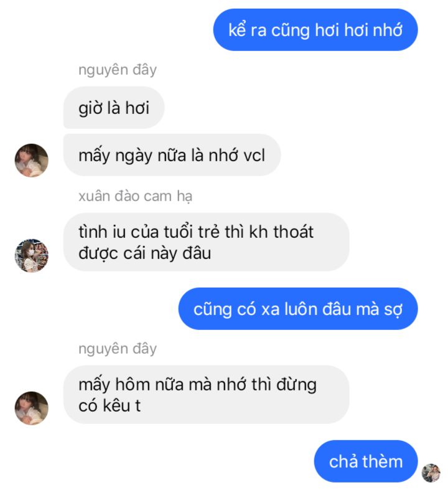Tap the 'tình iu của tuổi trẻ' message bubble
The image size is (448, 495).
point(207,242)
